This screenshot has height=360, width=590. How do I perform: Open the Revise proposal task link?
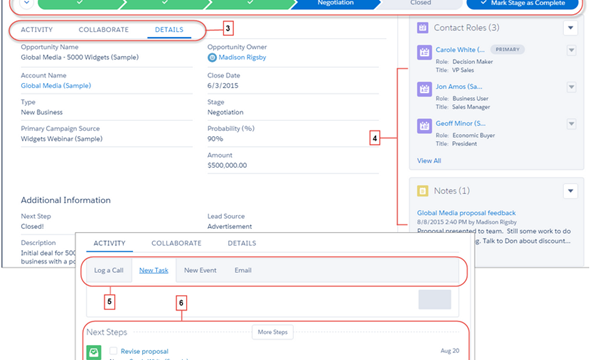point(144,351)
